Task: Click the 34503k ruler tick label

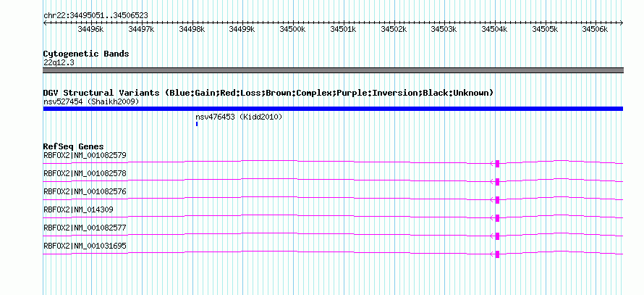Action: (x=444, y=29)
